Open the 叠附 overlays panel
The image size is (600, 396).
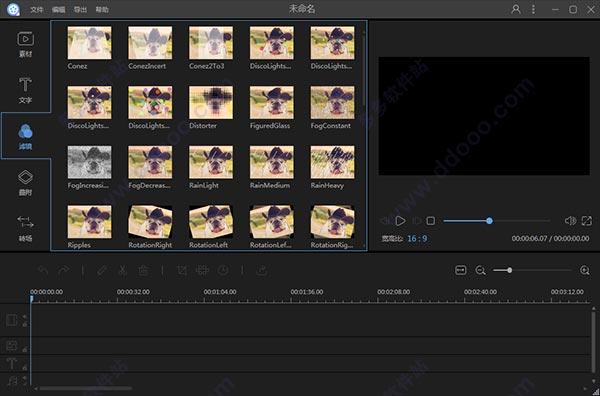[25, 183]
